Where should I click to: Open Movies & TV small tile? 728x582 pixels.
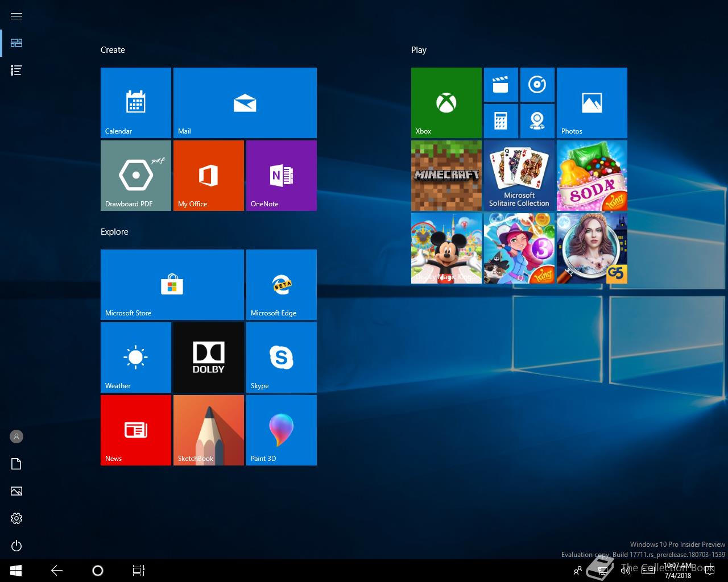click(501, 85)
